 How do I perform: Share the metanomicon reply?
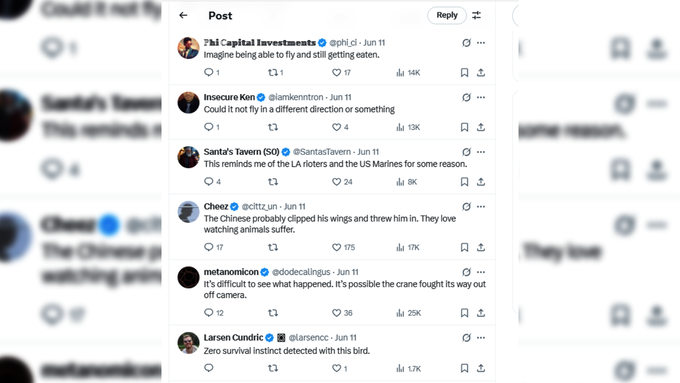[481, 313]
